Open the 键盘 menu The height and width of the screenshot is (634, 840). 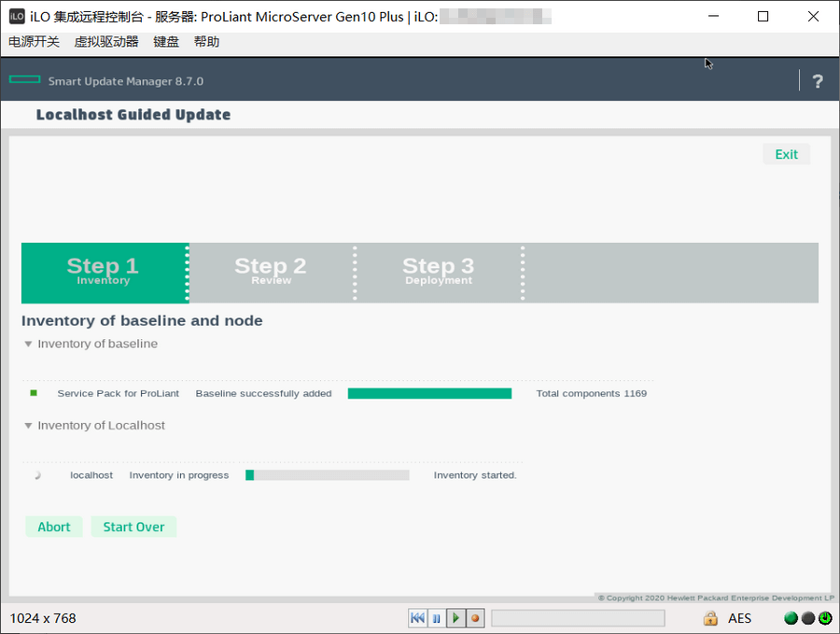coord(166,42)
